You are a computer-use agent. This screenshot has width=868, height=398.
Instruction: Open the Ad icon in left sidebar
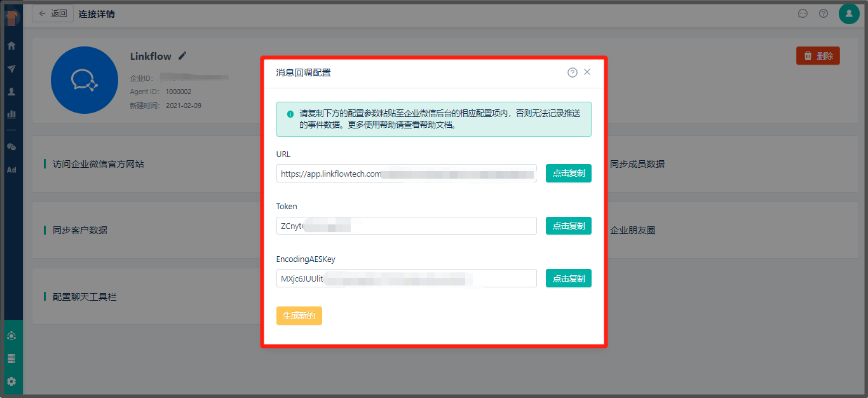11,170
